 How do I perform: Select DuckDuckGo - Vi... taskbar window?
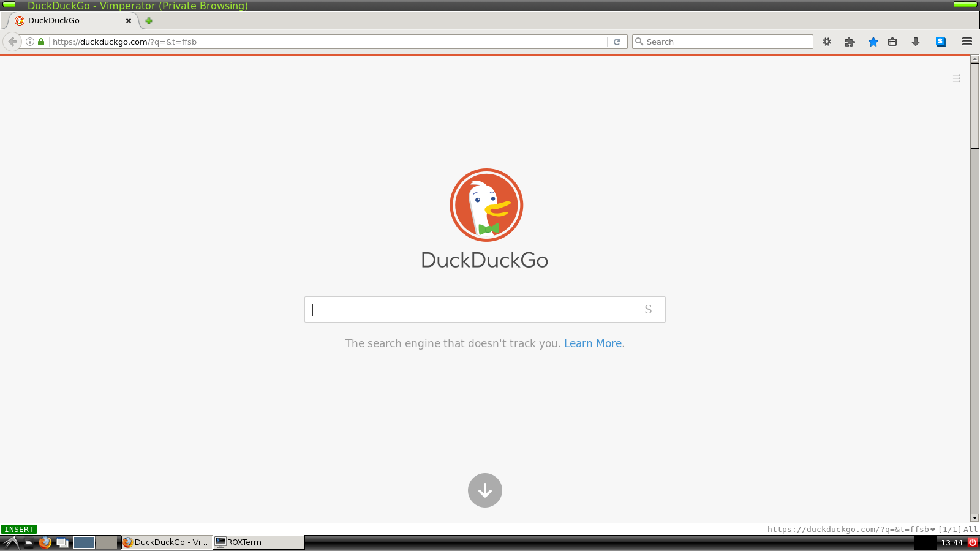[x=167, y=542]
